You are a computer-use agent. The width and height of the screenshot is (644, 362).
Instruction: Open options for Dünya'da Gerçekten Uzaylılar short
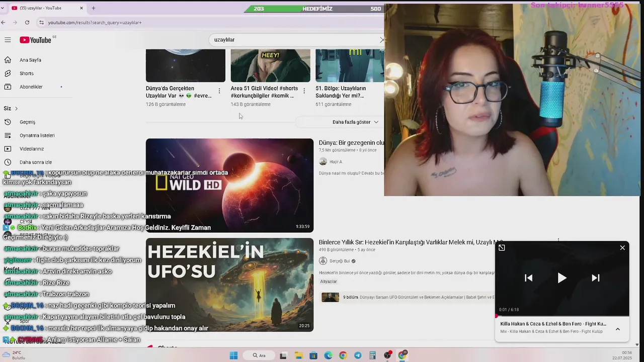pyautogui.click(x=219, y=91)
